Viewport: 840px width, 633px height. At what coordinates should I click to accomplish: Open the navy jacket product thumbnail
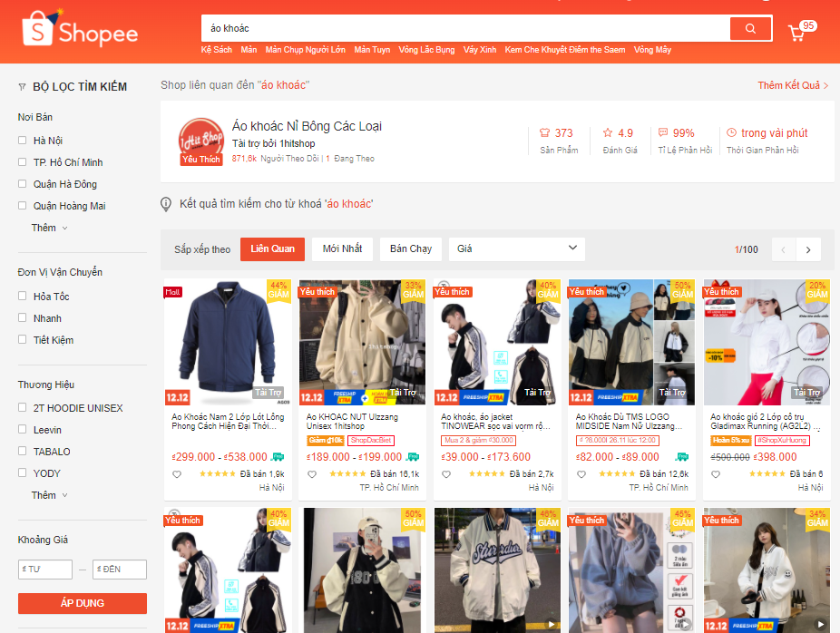[x=228, y=341]
